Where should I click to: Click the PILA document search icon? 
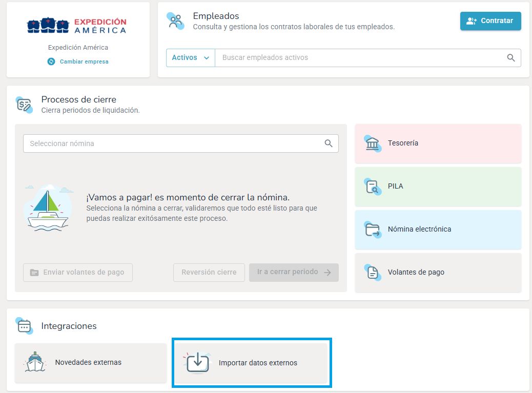click(373, 187)
